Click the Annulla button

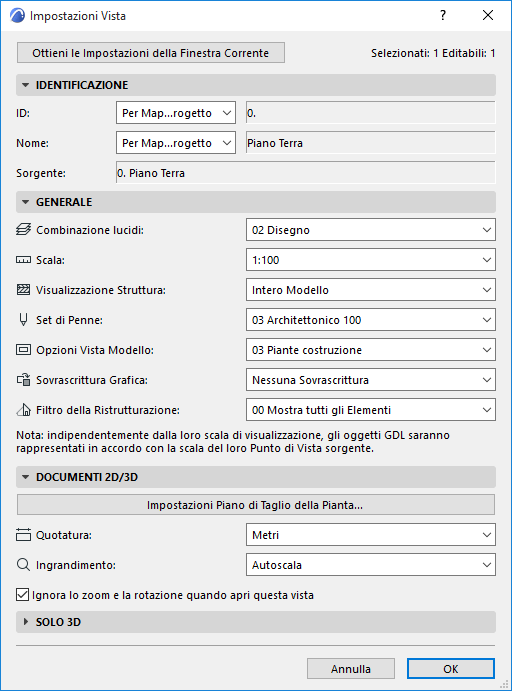click(x=351, y=669)
